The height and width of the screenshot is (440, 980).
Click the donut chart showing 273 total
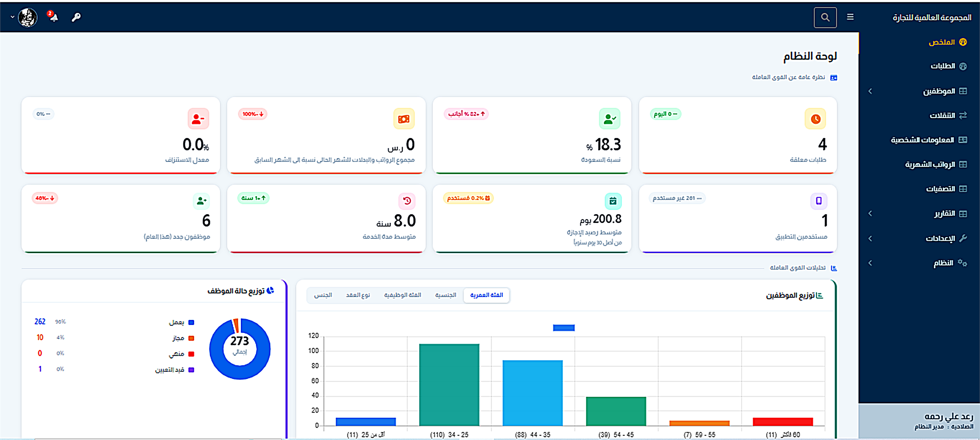pyautogui.click(x=240, y=349)
